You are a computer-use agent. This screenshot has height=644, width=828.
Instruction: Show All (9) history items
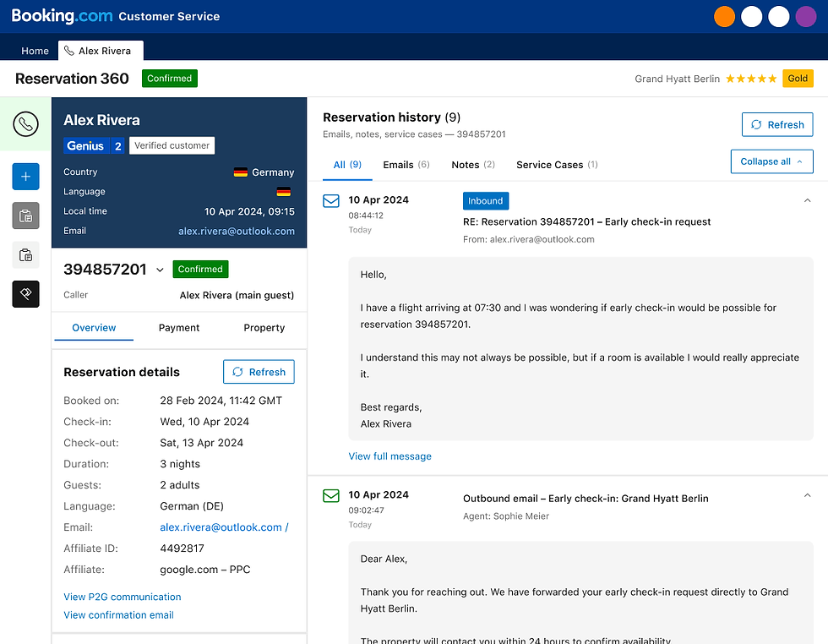pos(347,165)
